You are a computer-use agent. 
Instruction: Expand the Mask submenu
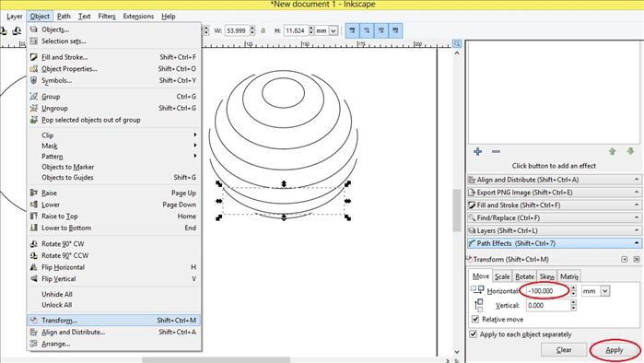pos(114,146)
